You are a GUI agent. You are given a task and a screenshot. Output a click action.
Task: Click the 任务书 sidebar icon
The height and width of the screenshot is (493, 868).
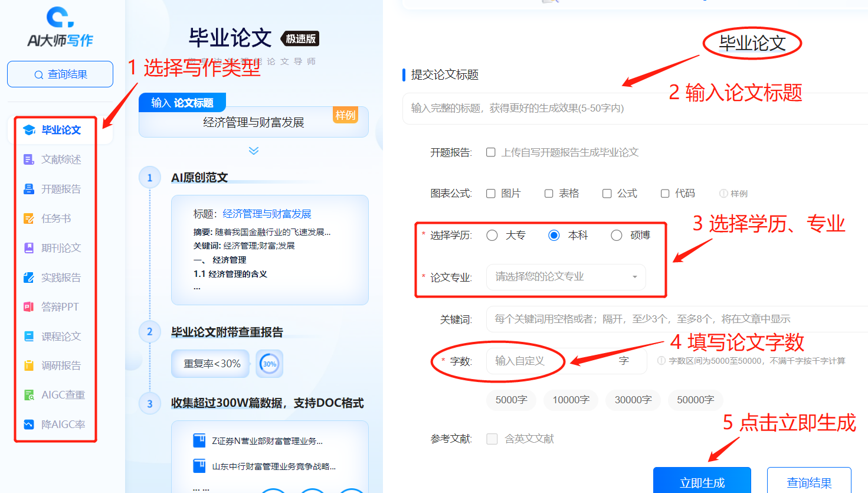[x=29, y=218]
